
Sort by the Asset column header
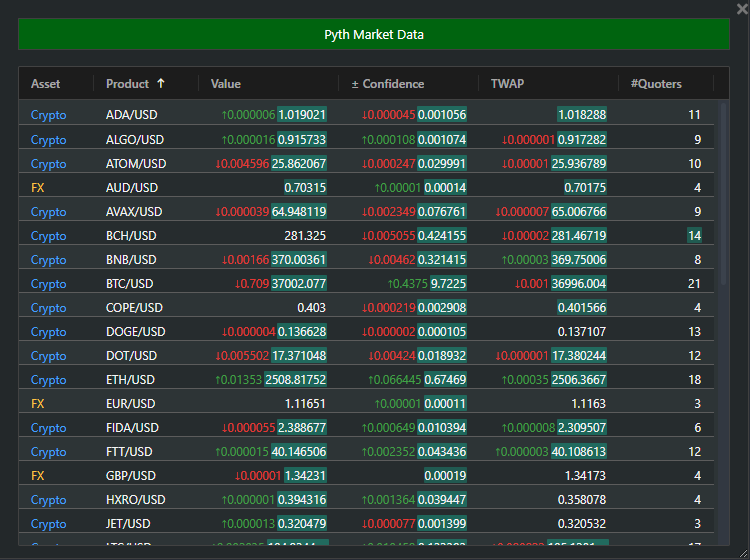point(45,84)
